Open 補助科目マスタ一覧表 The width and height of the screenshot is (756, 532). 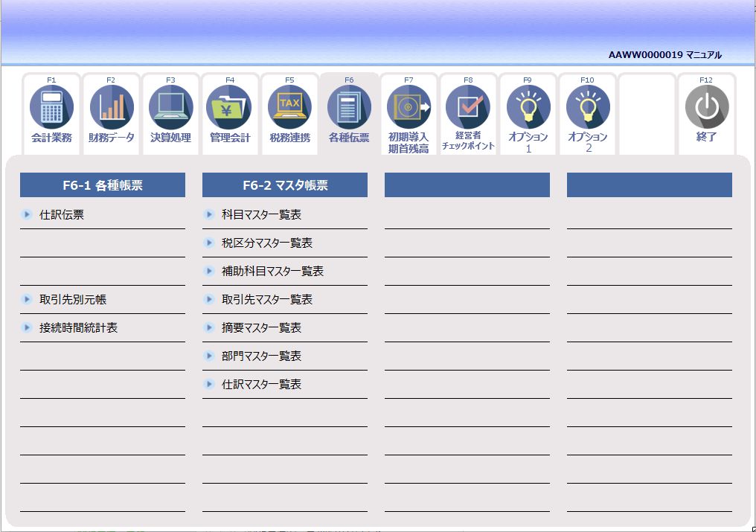tap(272, 272)
